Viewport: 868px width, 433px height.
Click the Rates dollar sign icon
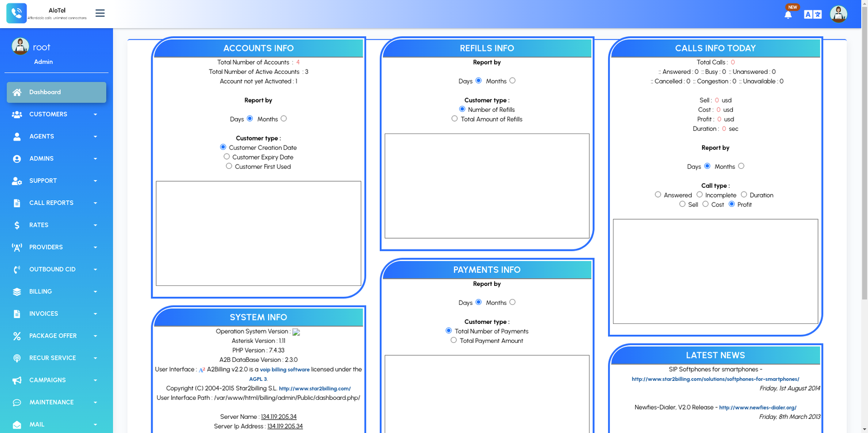[x=17, y=225]
